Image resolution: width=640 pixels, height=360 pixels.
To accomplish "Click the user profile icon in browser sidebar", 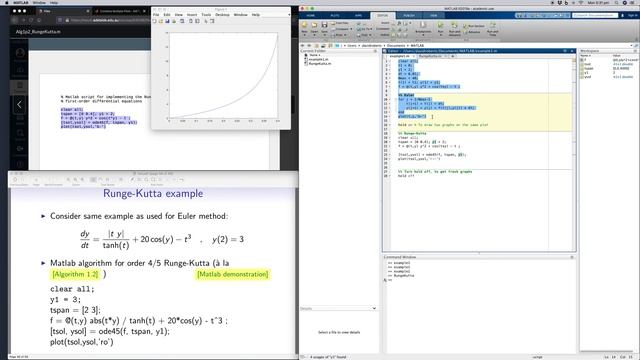I will click(20, 53).
